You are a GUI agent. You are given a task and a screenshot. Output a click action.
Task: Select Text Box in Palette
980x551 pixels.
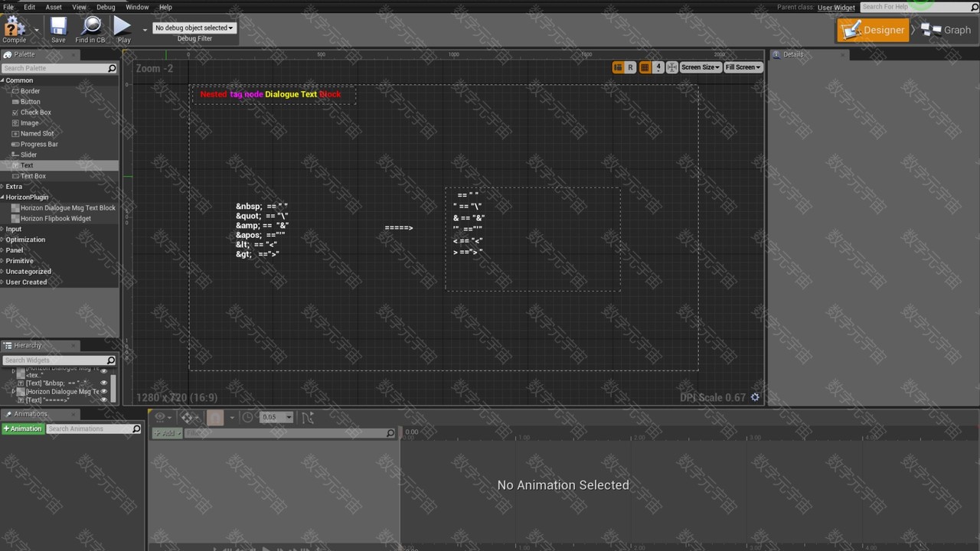pyautogui.click(x=33, y=176)
